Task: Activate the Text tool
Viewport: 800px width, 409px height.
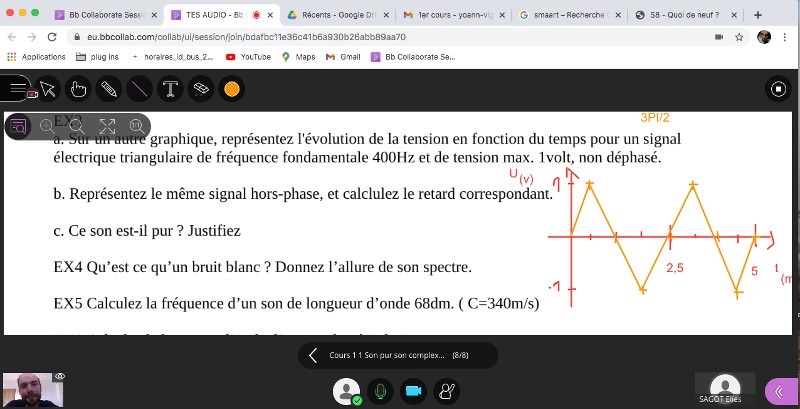Action: point(171,89)
